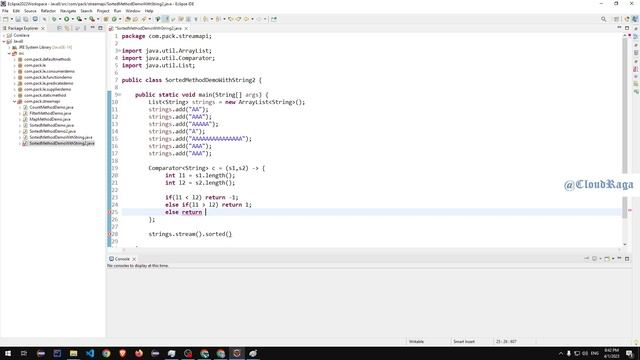Open CountMethodDemo.java in Package Explorer
This screenshot has width=640, height=360.
pyautogui.click(x=51, y=107)
